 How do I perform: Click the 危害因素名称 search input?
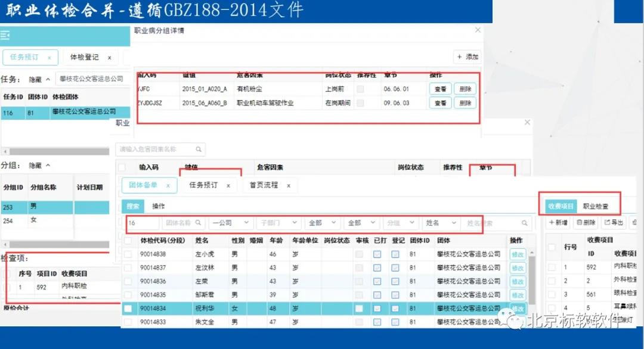pyautogui.click(x=160, y=149)
